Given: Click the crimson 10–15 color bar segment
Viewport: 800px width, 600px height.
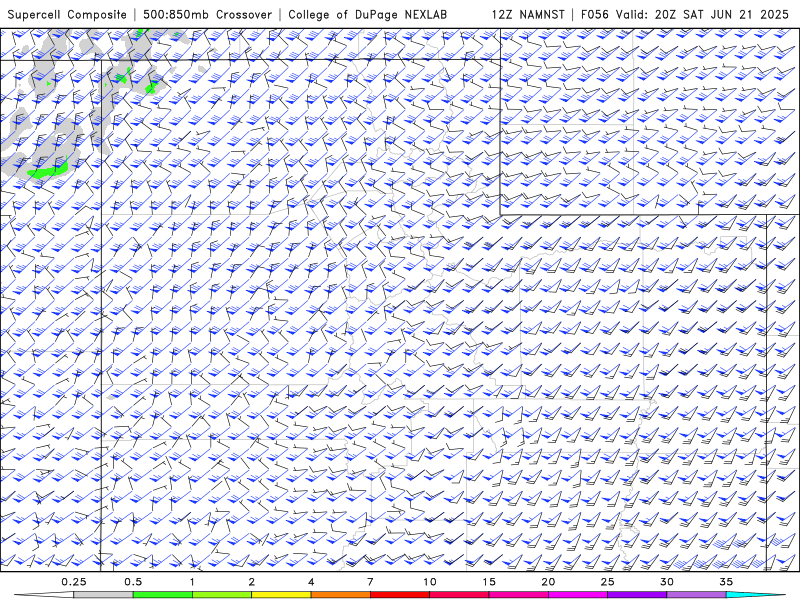Looking at the screenshot, I should tap(459, 595).
